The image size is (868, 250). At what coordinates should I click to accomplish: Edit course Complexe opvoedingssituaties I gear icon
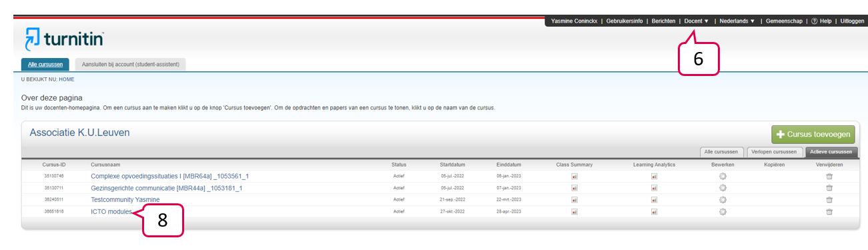[x=722, y=177]
